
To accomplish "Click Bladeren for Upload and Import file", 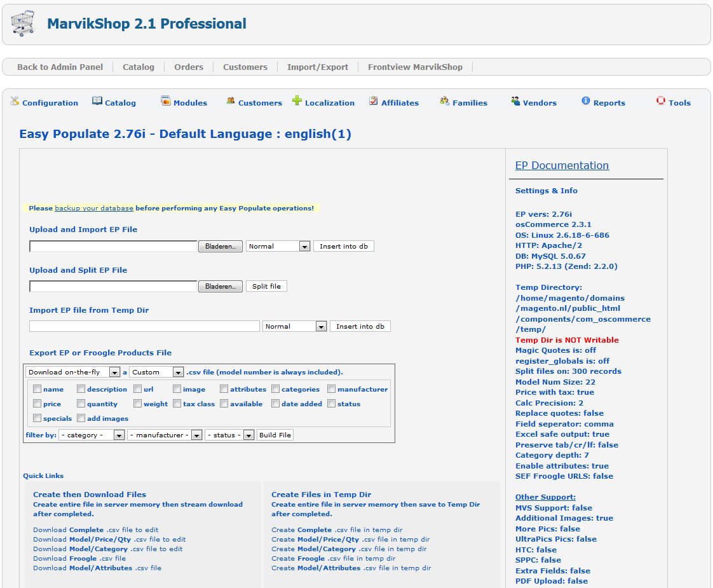I will (221, 246).
